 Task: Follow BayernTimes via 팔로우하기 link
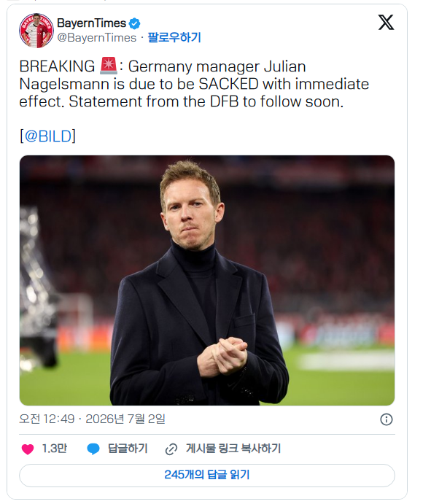174,38
